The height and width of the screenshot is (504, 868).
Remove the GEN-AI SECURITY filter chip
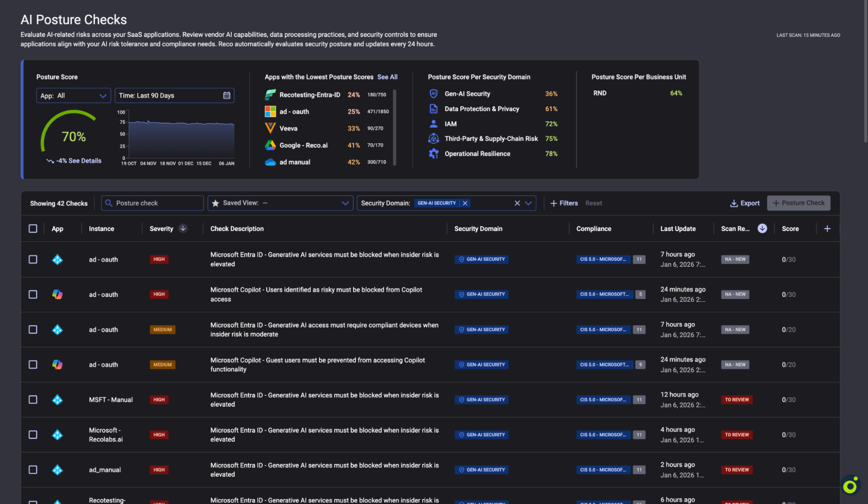pyautogui.click(x=465, y=203)
